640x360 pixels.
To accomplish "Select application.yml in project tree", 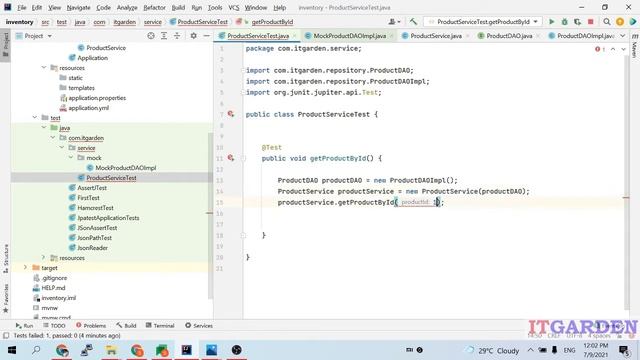I will pyautogui.click(x=88, y=108).
